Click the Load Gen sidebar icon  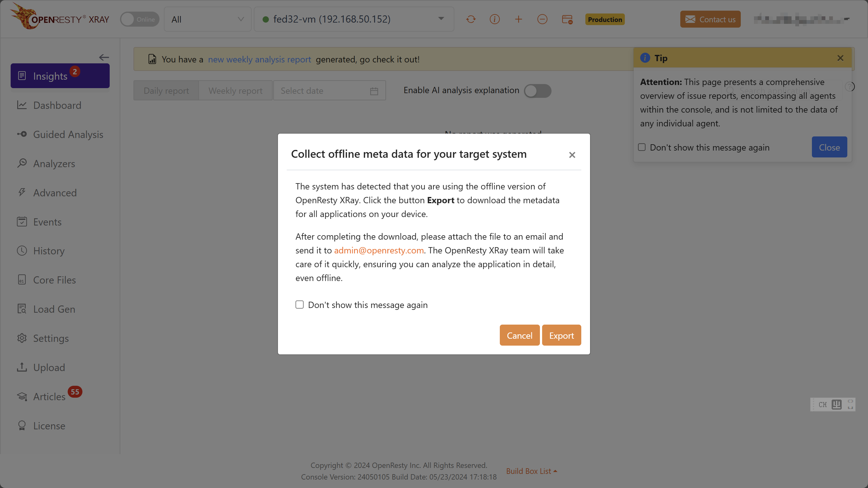[x=21, y=308]
